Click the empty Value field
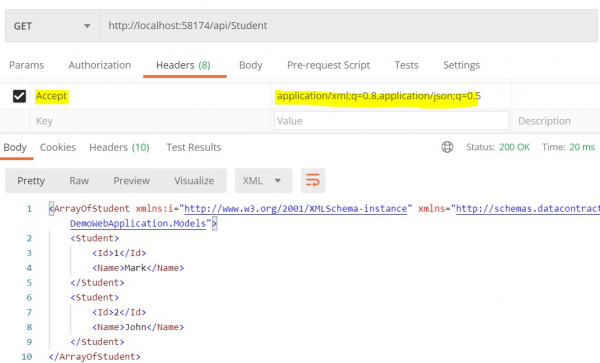600x363 pixels. [391, 121]
